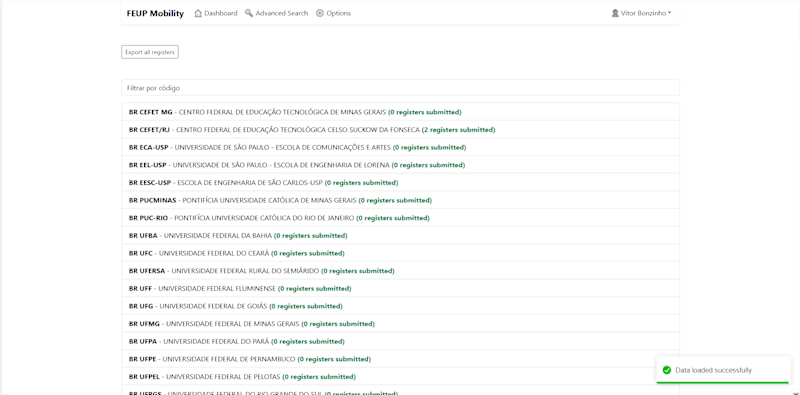Click the user avatar icon
Screen dimensions: 800x395
tap(615, 13)
